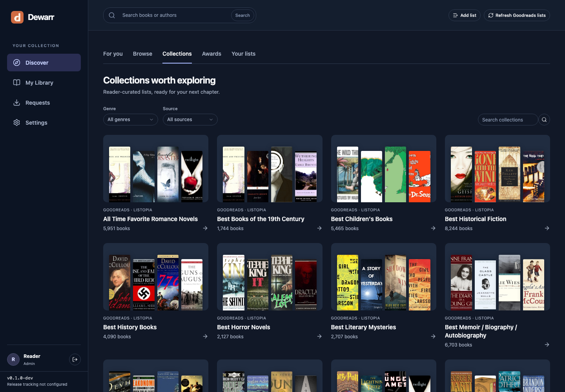This screenshot has height=392, width=565.
Task: Click the '2,127 books' count text
Action: [230, 337]
